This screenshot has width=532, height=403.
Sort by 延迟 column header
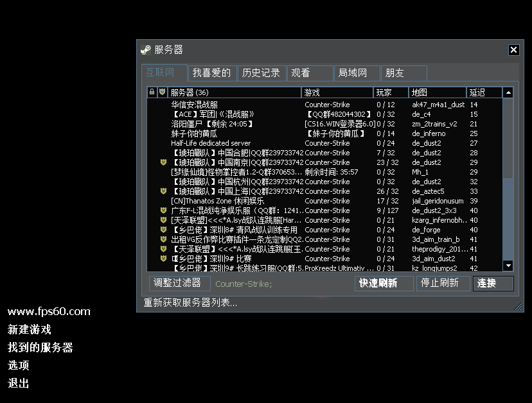point(484,92)
